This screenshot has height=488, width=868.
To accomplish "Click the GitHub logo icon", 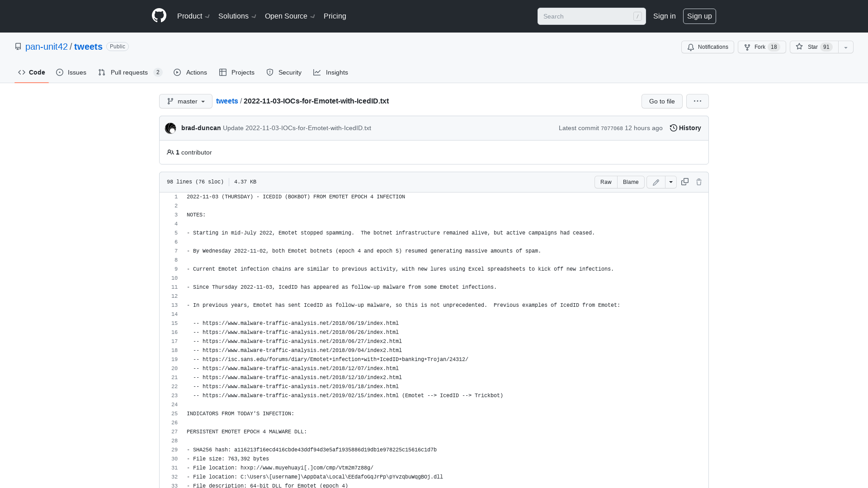I will click(x=159, y=16).
